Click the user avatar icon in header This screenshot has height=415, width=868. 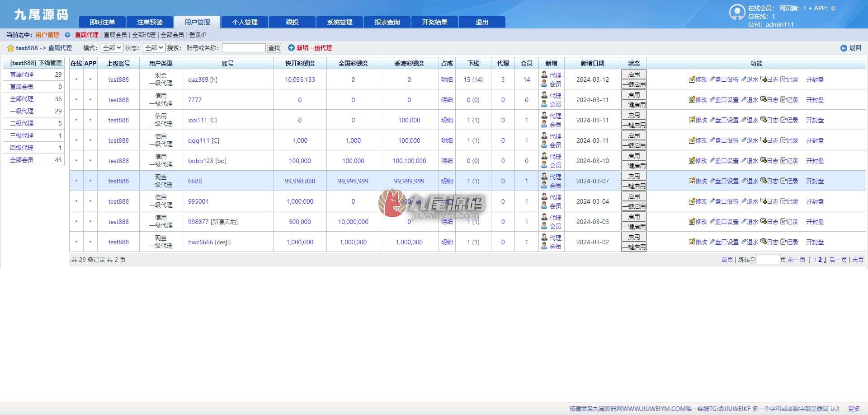coord(737,12)
